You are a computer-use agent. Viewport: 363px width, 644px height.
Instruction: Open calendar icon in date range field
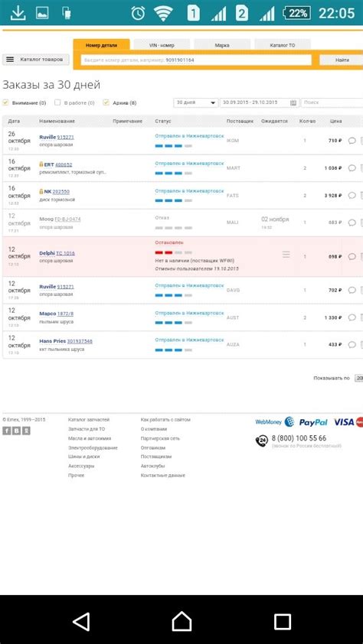tap(293, 102)
